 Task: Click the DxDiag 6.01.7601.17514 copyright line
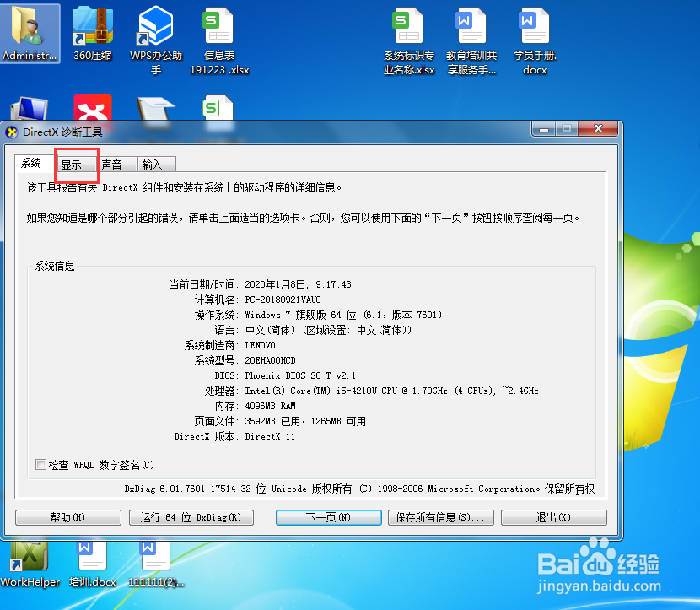click(x=360, y=489)
